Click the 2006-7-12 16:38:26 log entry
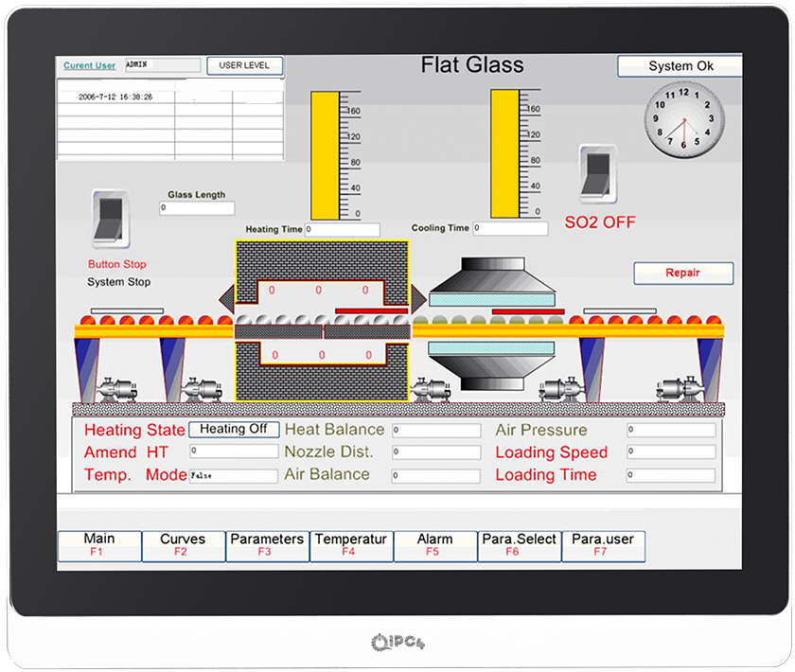 pyautogui.click(x=115, y=97)
